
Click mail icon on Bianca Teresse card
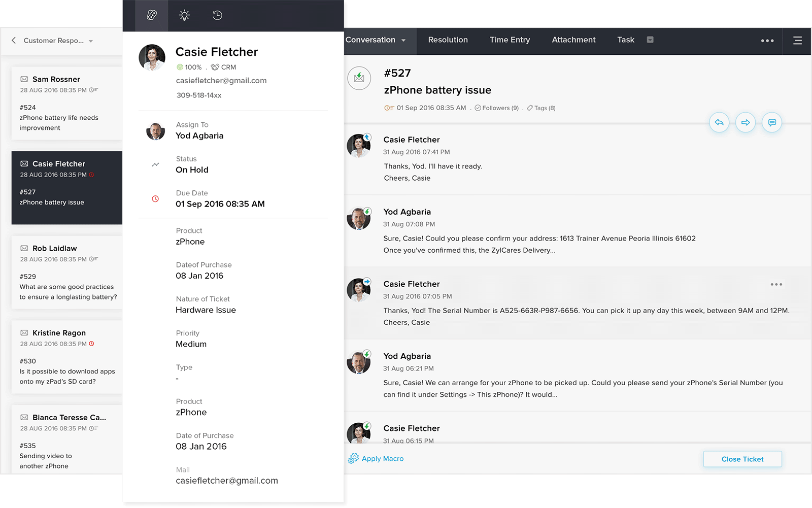click(24, 417)
